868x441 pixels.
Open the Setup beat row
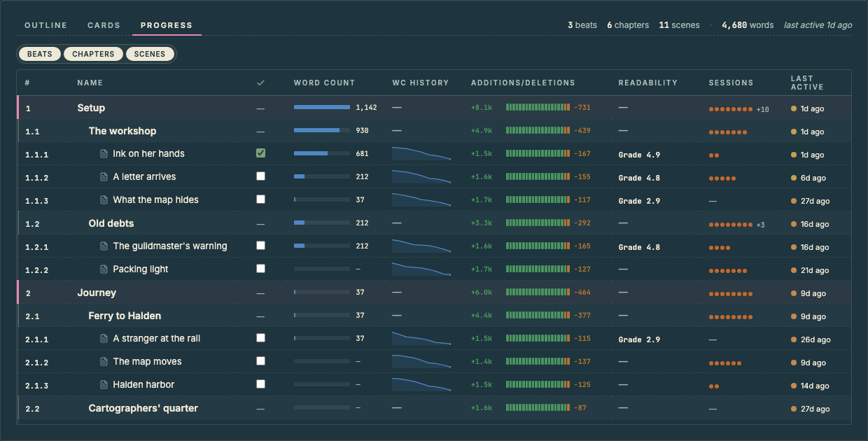click(434, 108)
